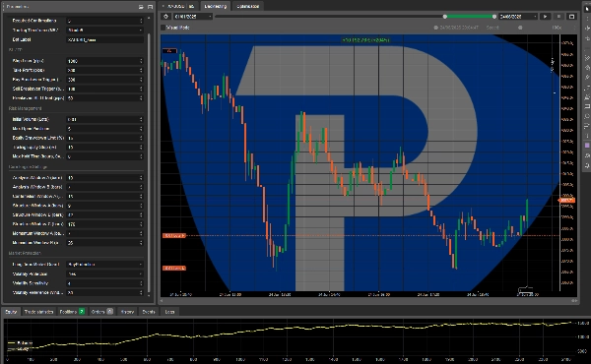Adjust the Take Profit (pips) spinner arrows
591x364 pixels.
point(141,70)
